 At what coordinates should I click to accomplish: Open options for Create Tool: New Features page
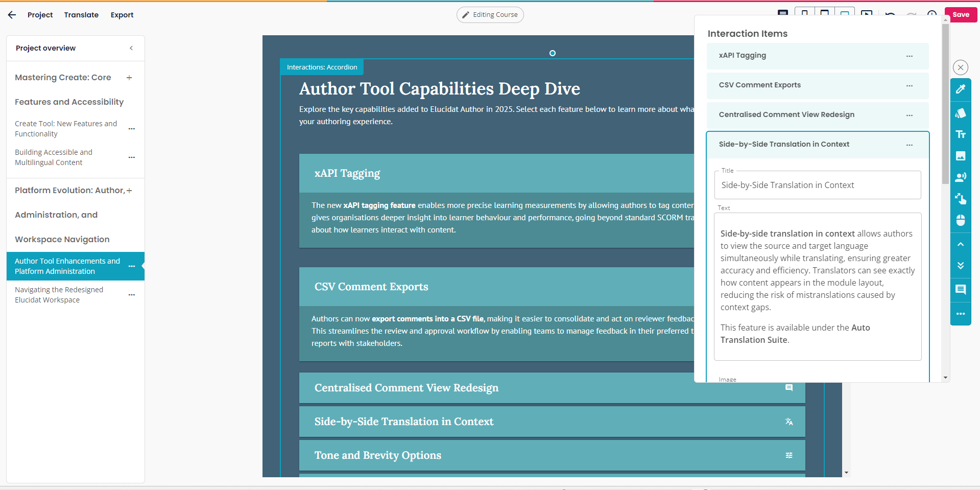pyautogui.click(x=132, y=129)
